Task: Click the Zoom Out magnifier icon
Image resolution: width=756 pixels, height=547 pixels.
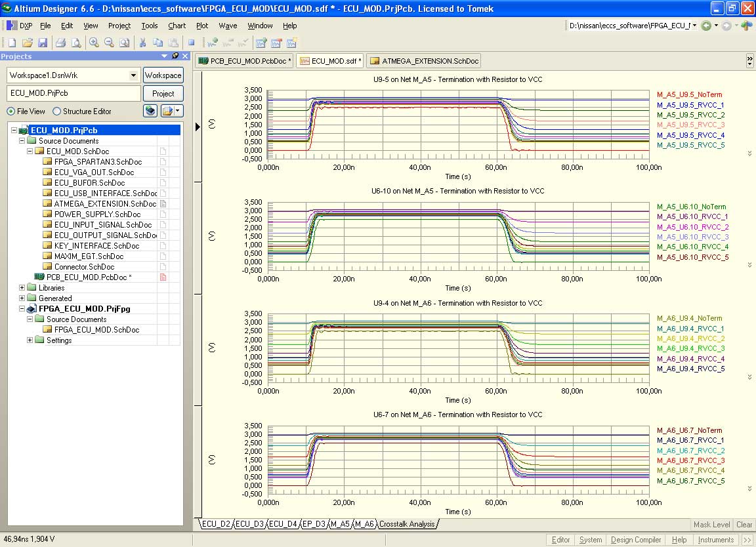Action: pos(109,43)
